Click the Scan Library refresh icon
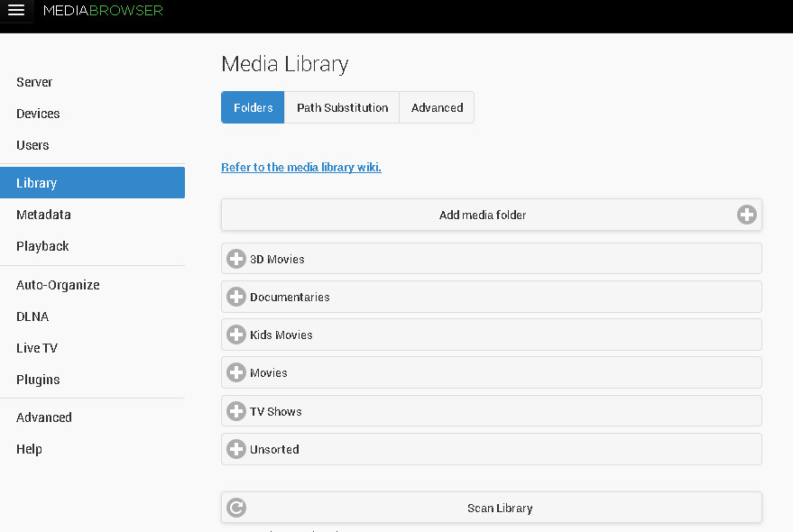This screenshot has height=532, width=793. tap(236, 508)
